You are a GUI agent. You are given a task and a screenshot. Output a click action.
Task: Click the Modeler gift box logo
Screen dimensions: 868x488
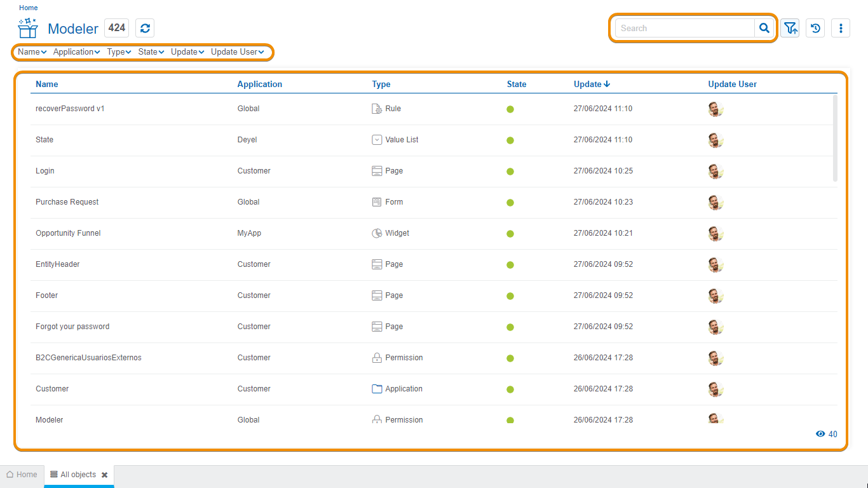coord(28,29)
